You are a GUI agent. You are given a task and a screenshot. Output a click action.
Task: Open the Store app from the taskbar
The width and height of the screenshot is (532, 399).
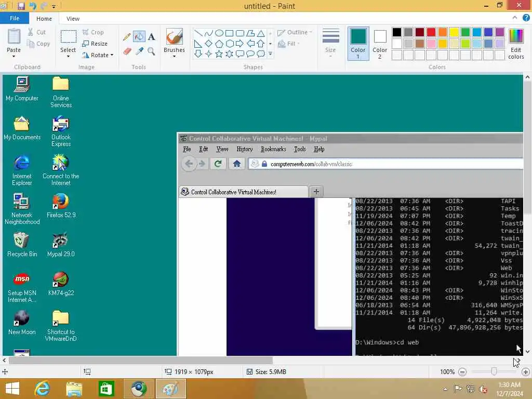tap(106, 389)
